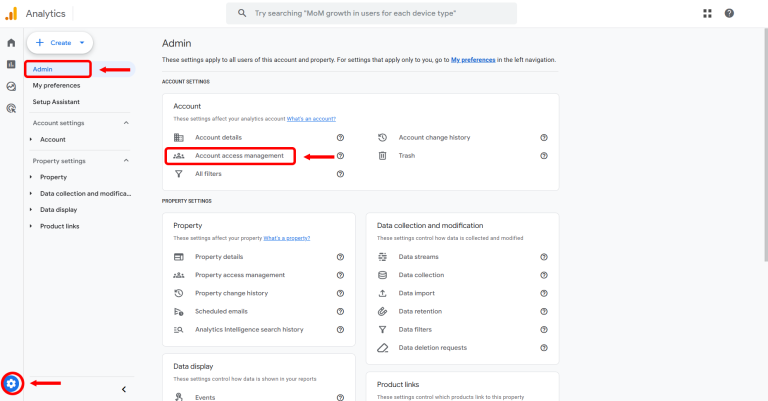
Task: Open Property change history
Action: 232,293
